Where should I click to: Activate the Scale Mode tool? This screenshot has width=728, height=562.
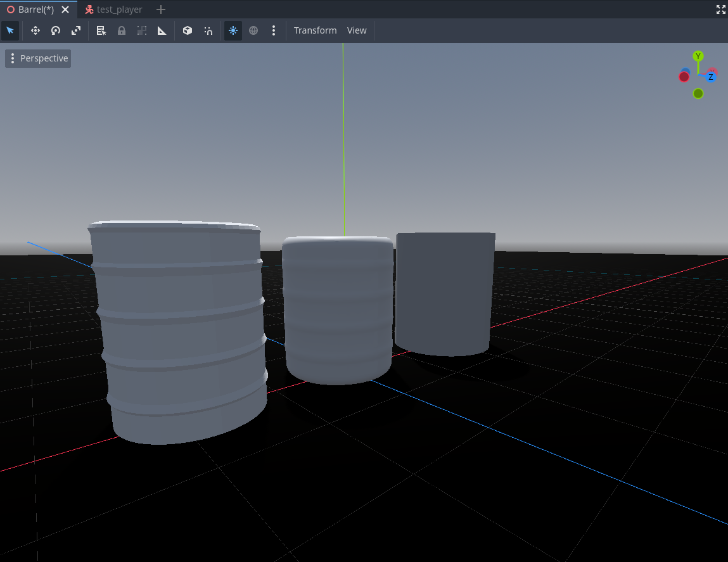click(76, 30)
